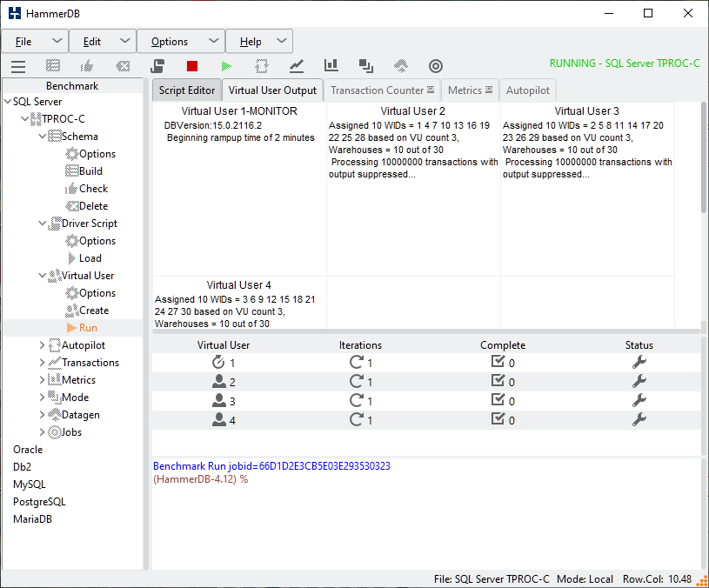Open the Metrics bar-chart toolbar icon
Viewport: 709px width, 588px height.
[x=331, y=65]
